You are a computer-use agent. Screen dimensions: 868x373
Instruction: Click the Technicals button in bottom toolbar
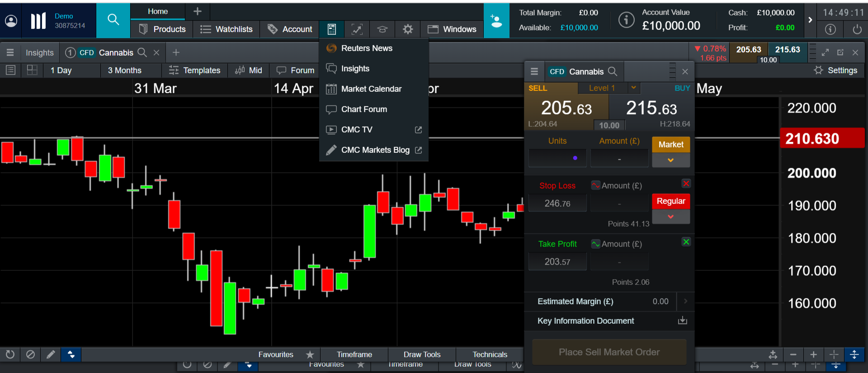point(490,354)
